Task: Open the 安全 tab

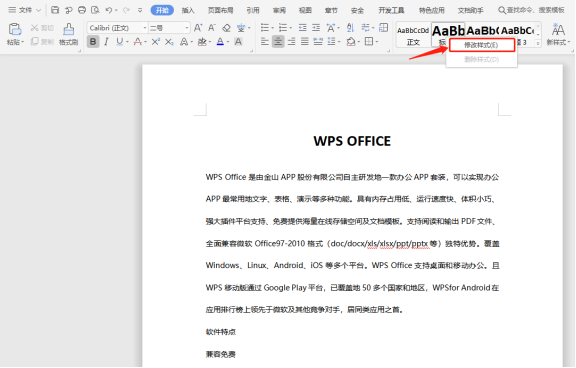Action: point(357,10)
